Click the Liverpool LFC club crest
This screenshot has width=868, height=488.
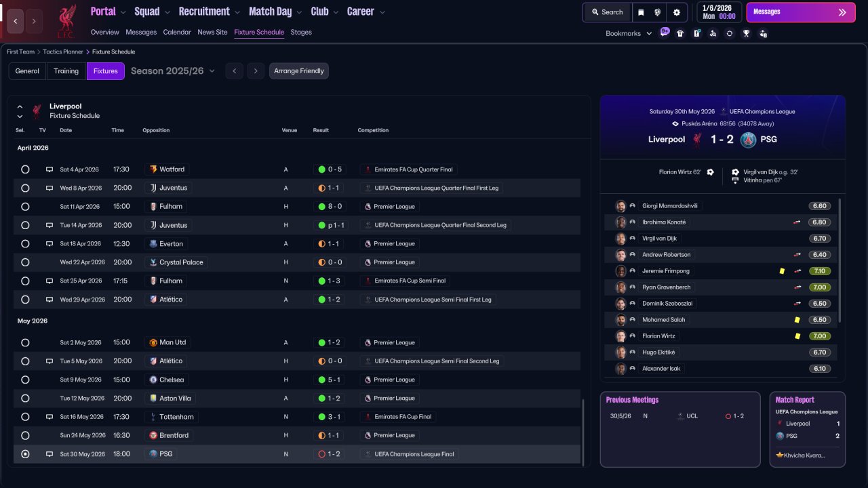66,21
